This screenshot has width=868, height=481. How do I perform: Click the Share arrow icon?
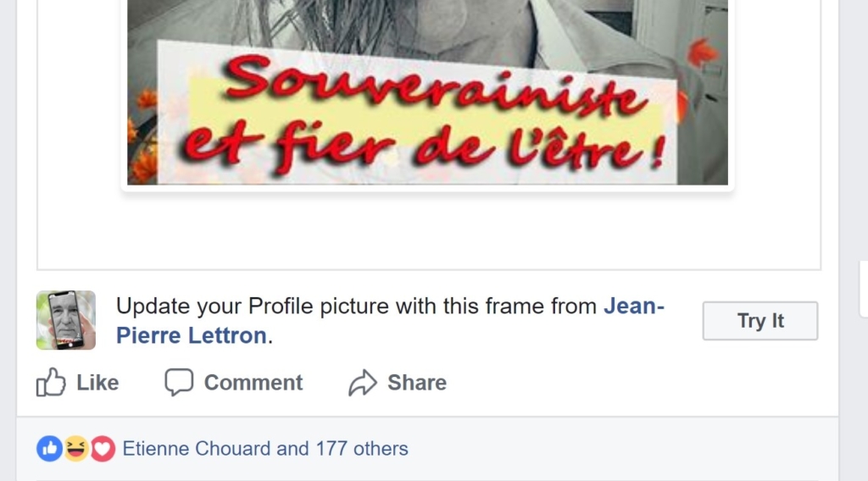click(x=362, y=384)
